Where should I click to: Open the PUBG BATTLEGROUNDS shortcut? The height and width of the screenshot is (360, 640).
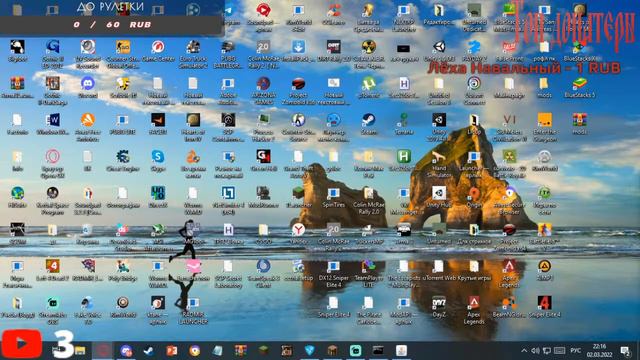click(x=228, y=47)
